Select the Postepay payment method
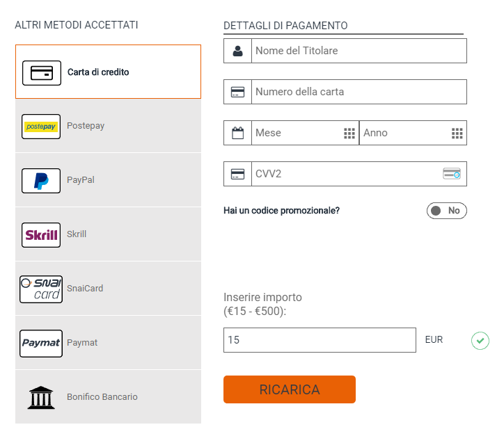Image resolution: width=504 pixels, height=427 pixels. point(109,126)
